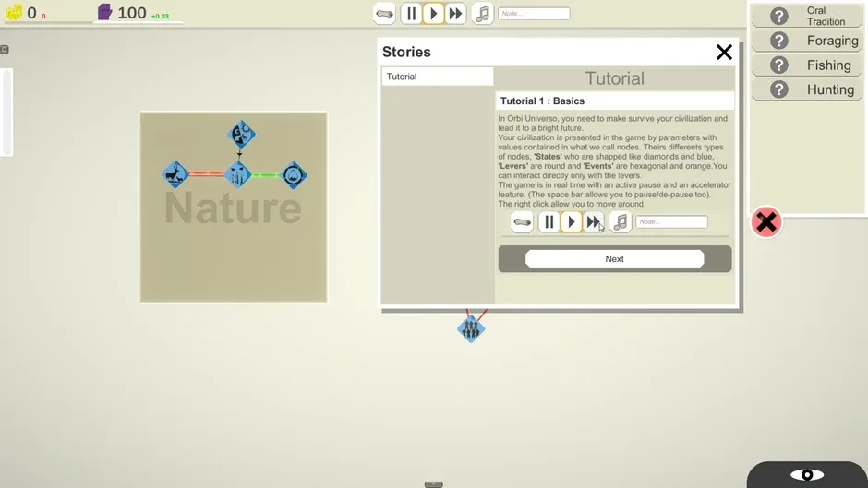
Task: Select the deer animal state node
Action: pyautogui.click(x=175, y=175)
